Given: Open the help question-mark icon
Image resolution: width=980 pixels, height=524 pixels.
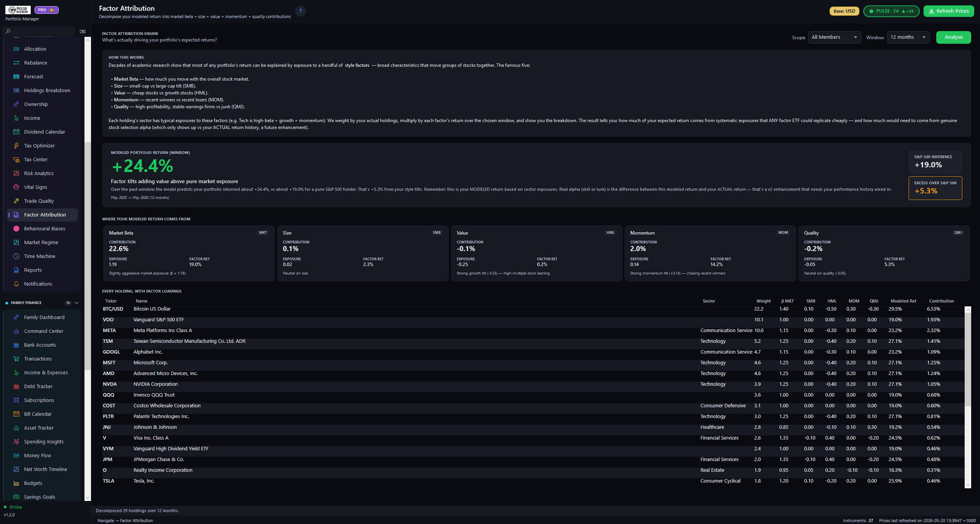Looking at the screenshot, I should 301,11.
